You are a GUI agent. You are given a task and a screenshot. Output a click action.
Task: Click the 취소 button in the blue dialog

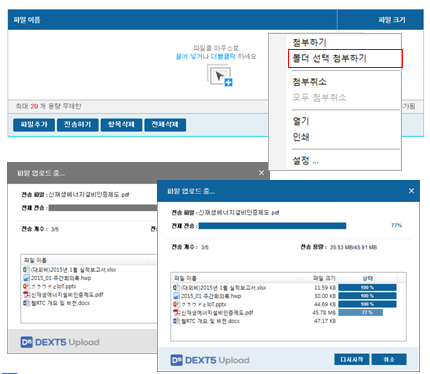click(389, 359)
